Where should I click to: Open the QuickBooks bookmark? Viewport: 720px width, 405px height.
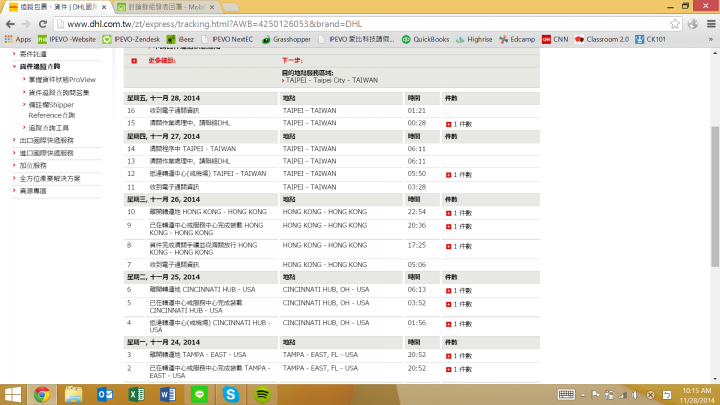click(x=426, y=39)
